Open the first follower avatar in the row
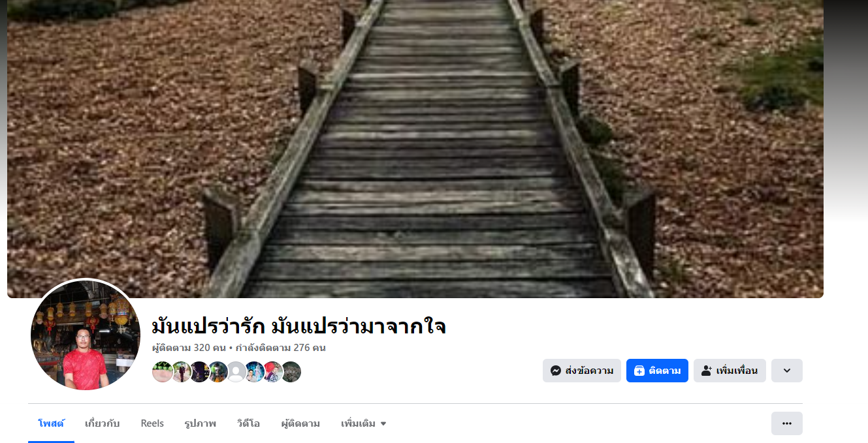Image resolution: width=868 pixels, height=443 pixels. pos(163,372)
